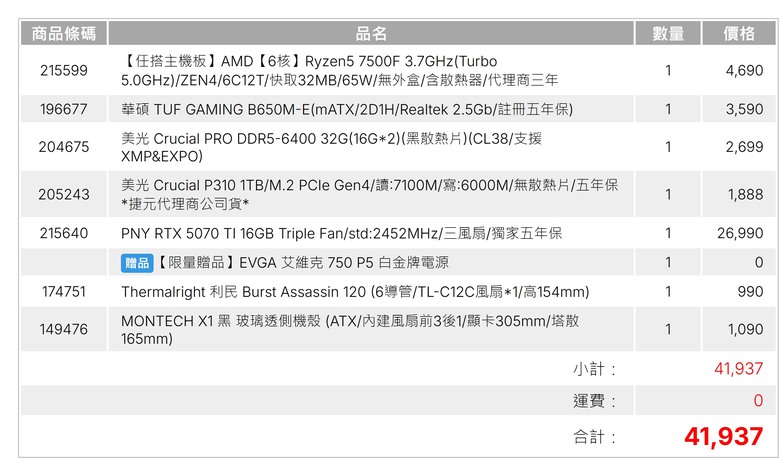Click barcode 215599
The image size is (780, 463).
tap(64, 70)
